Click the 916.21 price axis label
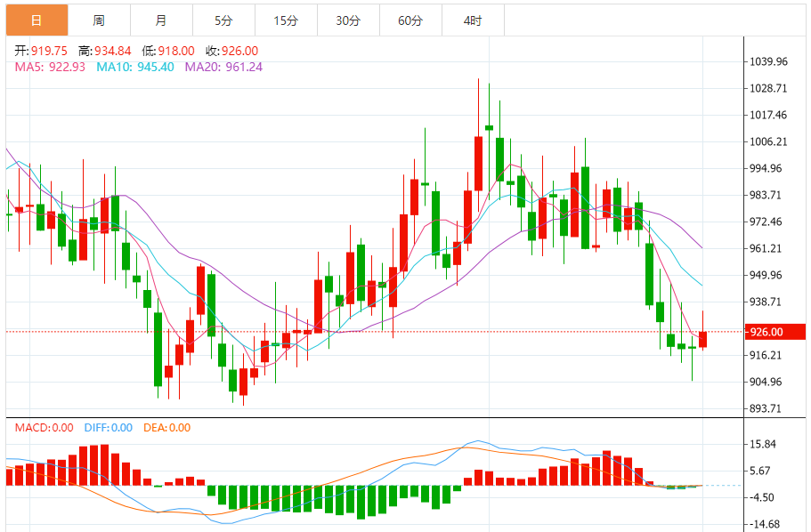The height and width of the screenshot is (532, 811). [766, 355]
